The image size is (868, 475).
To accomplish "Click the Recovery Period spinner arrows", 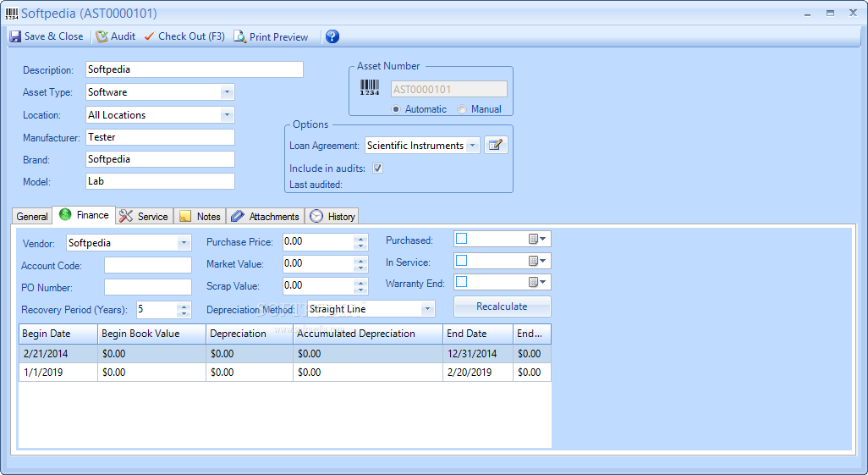I will tap(184, 310).
